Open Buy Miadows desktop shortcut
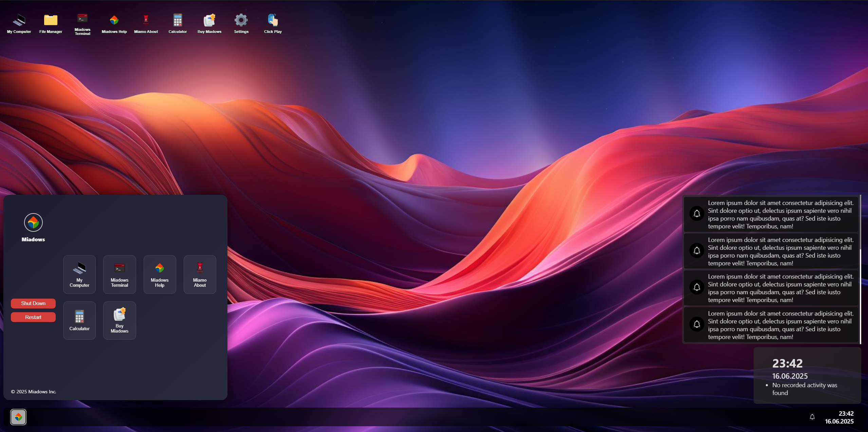The height and width of the screenshot is (432, 868). coord(209,23)
